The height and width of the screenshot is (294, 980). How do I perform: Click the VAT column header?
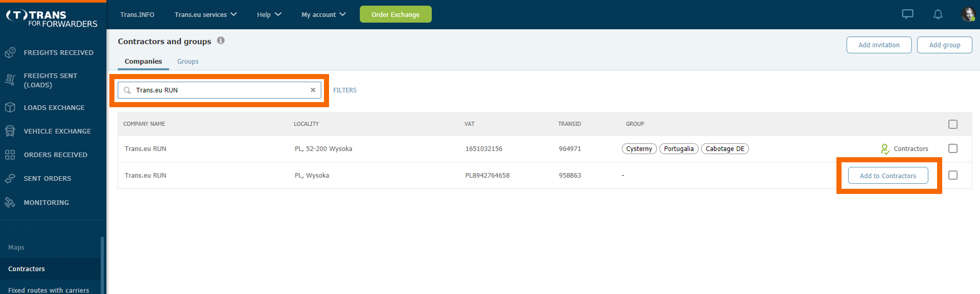pyautogui.click(x=469, y=124)
